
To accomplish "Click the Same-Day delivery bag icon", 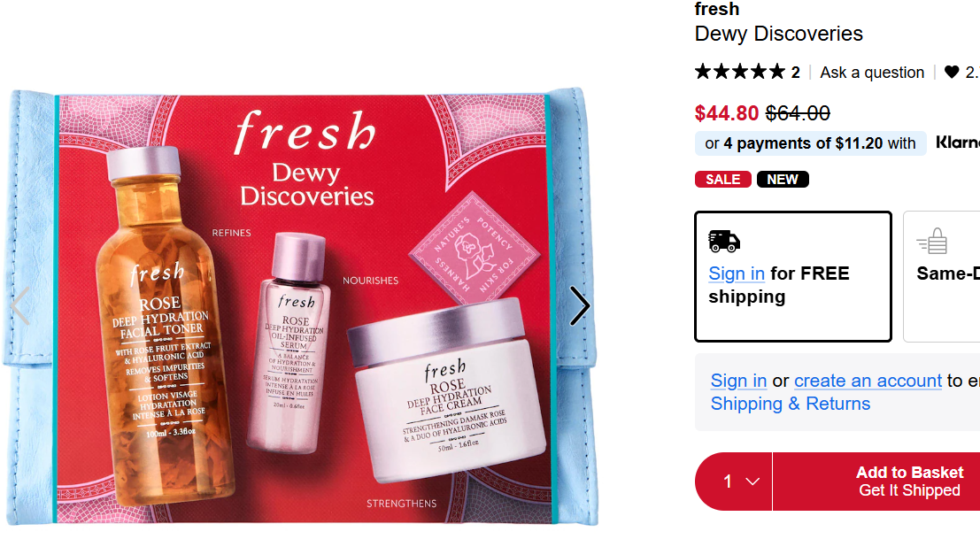I will [x=932, y=242].
